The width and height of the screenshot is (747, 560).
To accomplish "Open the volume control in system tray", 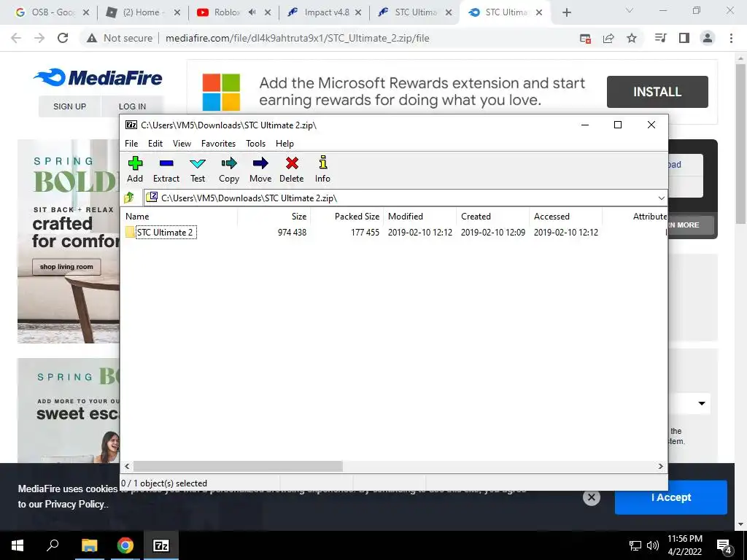I will coord(653,545).
